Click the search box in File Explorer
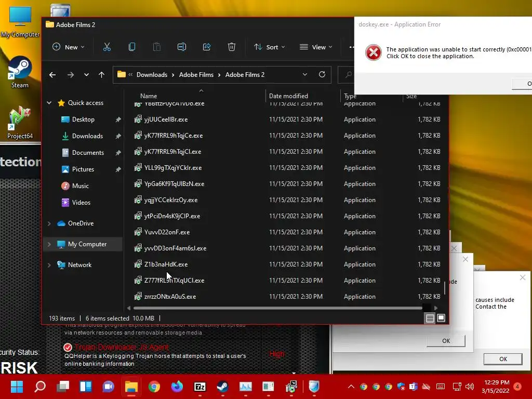This screenshot has height=399, width=532. [x=346, y=75]
